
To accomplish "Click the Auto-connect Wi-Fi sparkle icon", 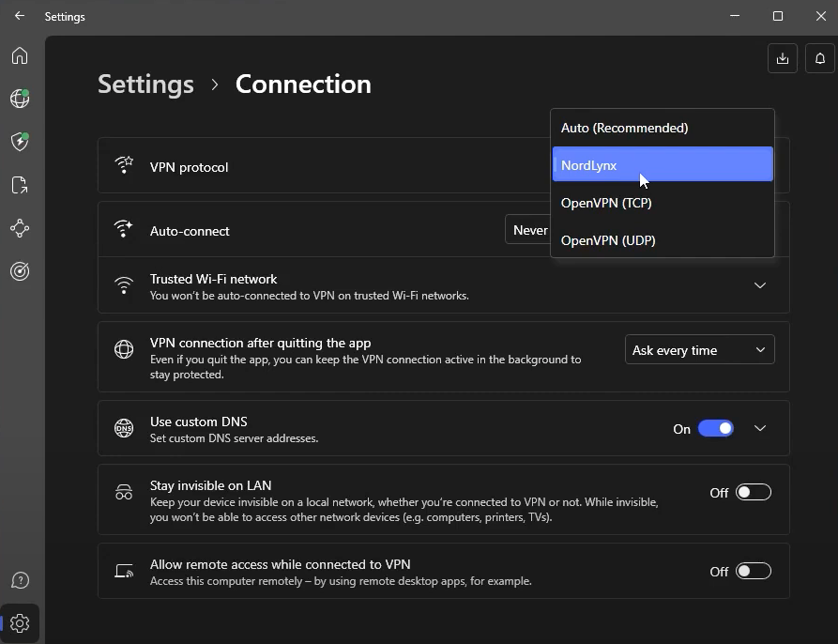I will click(124, 229).
